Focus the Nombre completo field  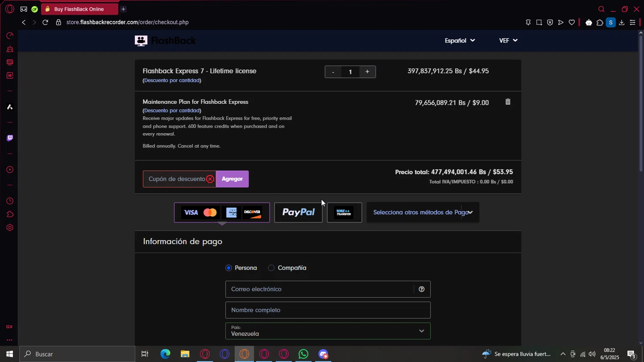[x=328, y=310]
